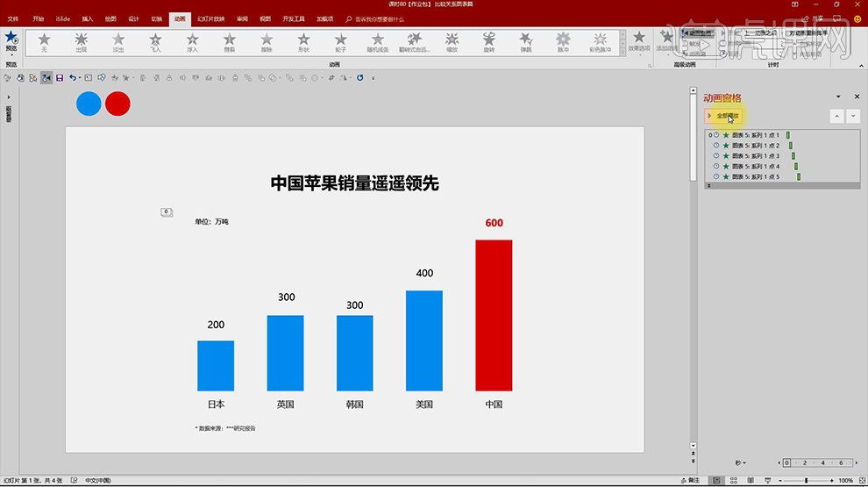Click the Preview (预览) animation star button

(11, 41)
